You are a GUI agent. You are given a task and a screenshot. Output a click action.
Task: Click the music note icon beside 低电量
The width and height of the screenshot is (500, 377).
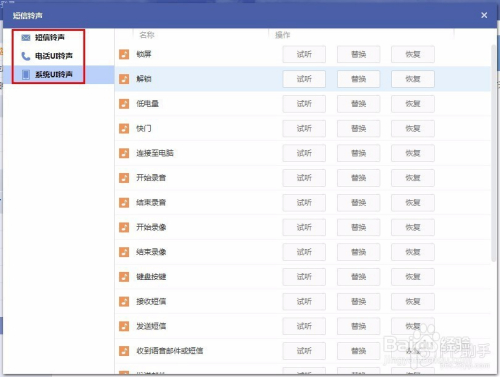[x=124, y=104]
